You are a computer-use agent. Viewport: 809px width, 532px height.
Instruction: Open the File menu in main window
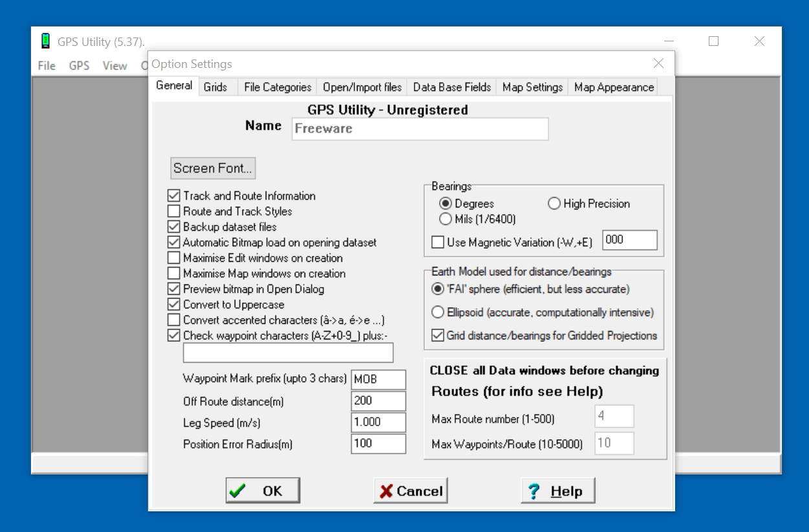click(x=47, y=66)
